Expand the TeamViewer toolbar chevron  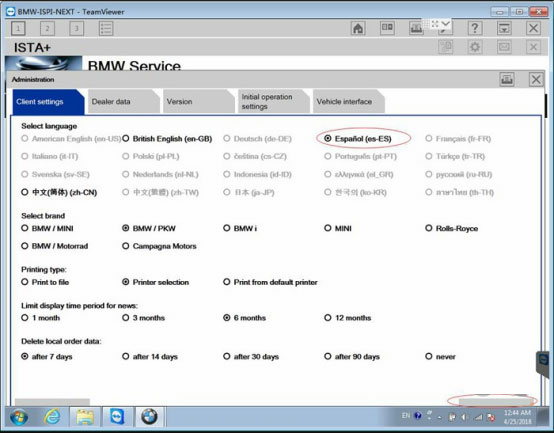[446, 24]
